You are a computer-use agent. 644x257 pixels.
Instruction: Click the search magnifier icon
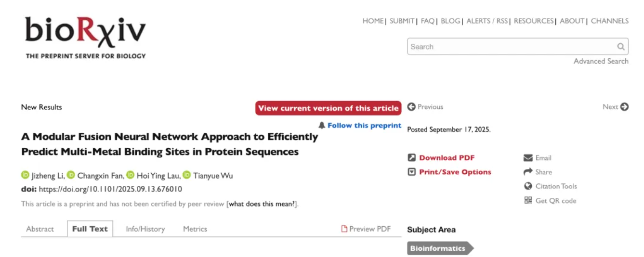tap(621, 47)
